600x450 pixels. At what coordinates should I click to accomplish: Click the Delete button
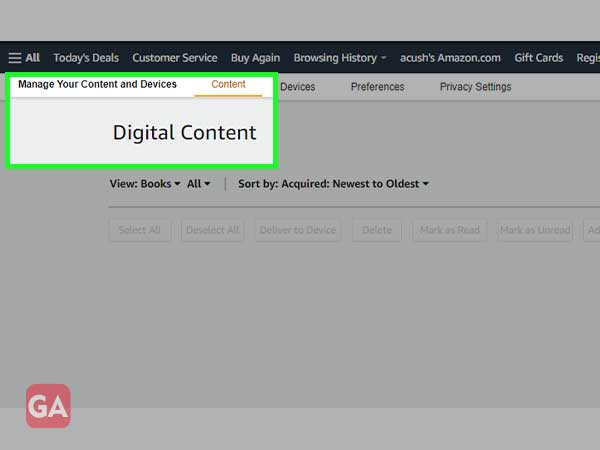(377, 230)
